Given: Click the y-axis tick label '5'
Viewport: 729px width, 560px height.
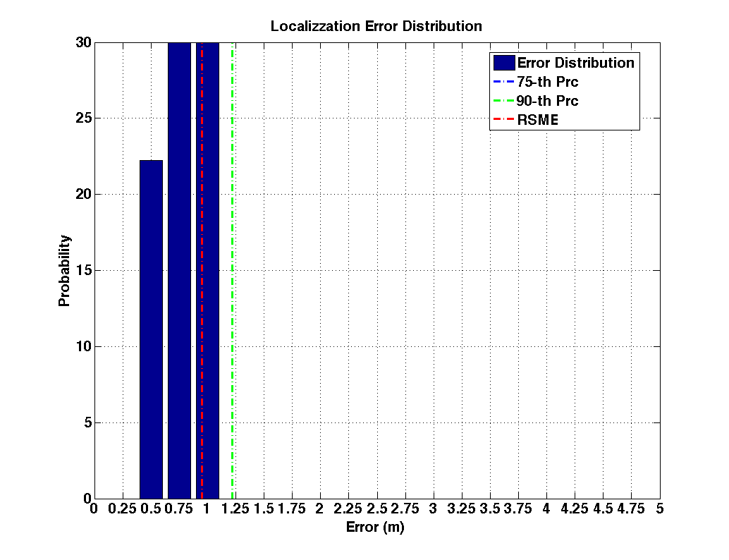Looking at the screenshot, I should [x=88, y=422].
